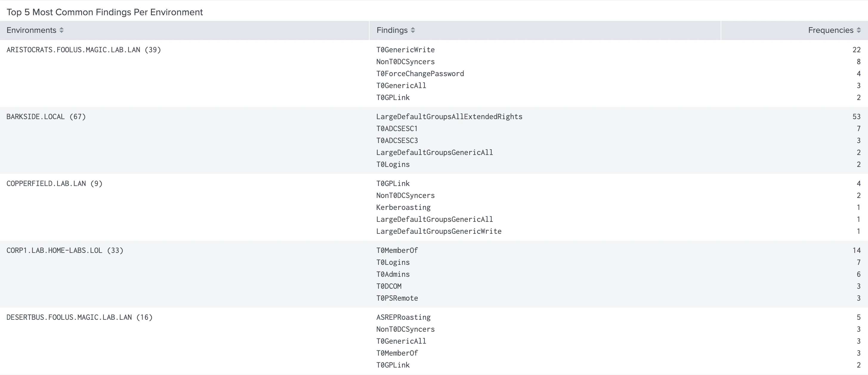Click frequency 7 for T0ADCSESC1
The height and width of the screenshot is (375, 868).
click(858, 128)
